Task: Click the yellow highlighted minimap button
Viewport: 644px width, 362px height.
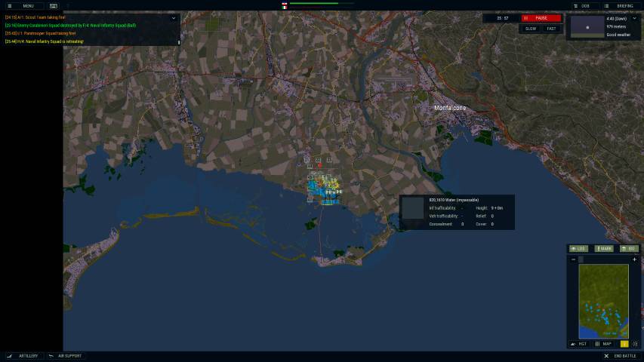Action: [624, 343]
